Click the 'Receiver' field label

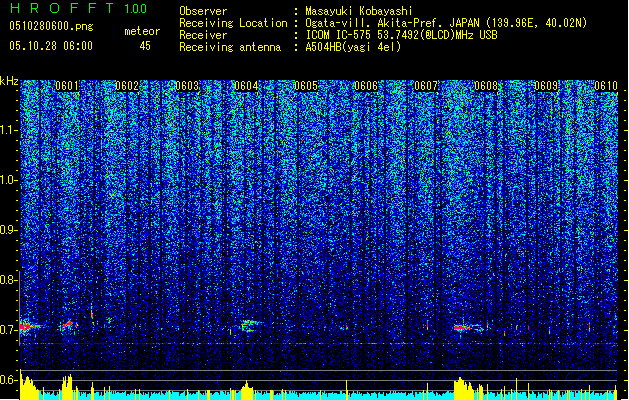[203, 35]
